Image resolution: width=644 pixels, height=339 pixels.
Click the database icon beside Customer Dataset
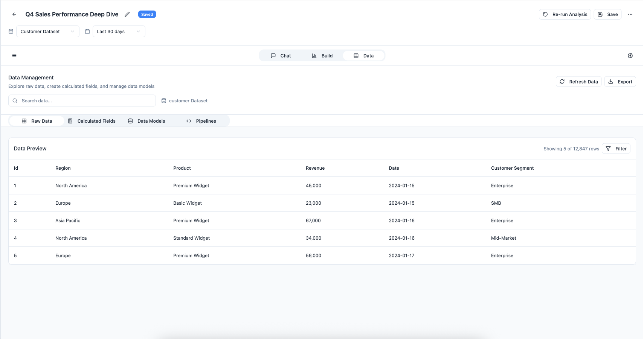(11, 32)
